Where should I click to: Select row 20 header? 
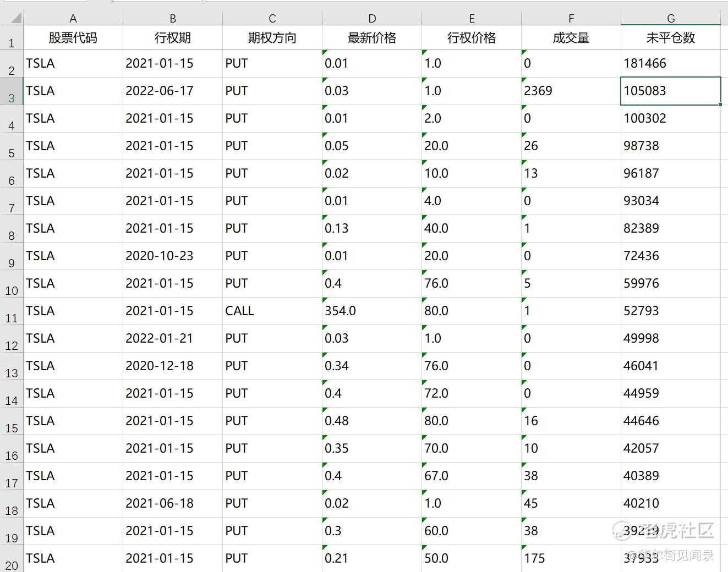(x=12, y=558)
